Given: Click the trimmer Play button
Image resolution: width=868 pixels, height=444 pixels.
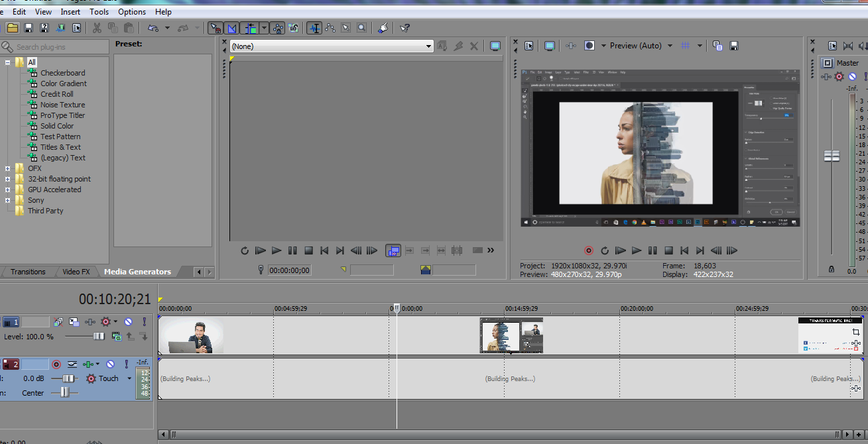Looking at the screenshot, I should click(277, 250).
